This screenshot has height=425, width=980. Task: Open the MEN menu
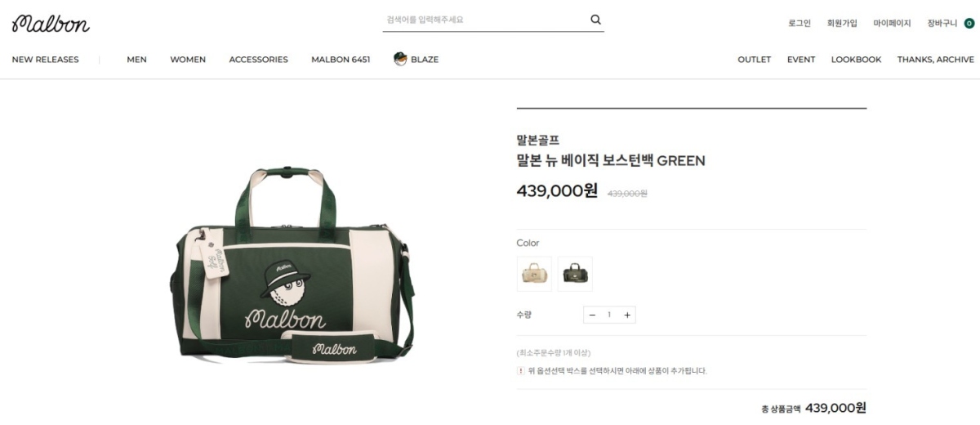click(x=136, y=60)
